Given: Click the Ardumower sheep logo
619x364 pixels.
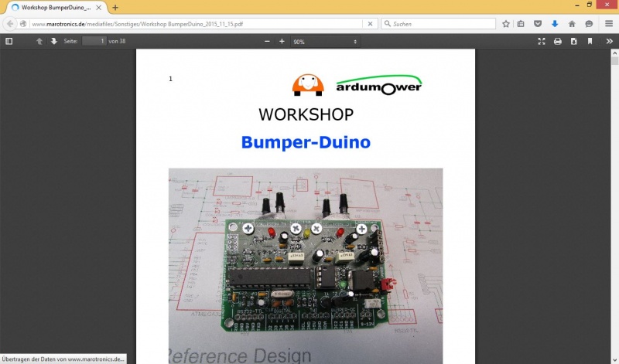Looking at the screenshot, I should [x=308, y=85].
